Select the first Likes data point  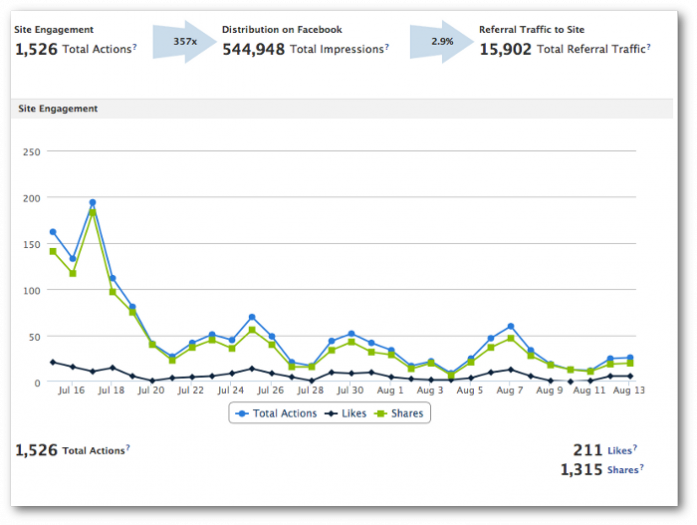53,362
